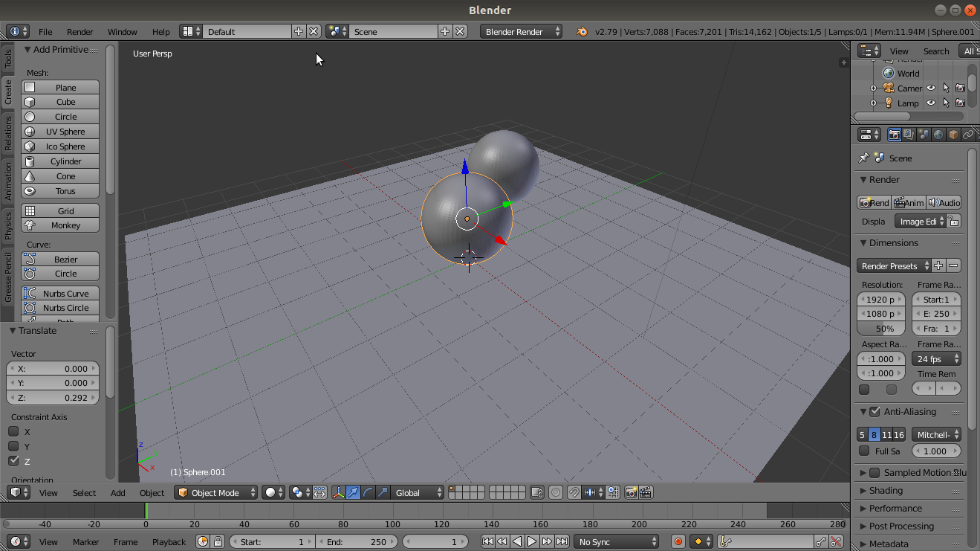Open the viewport shading selector
Screen dimensions: 980x551
pos(273,492)
